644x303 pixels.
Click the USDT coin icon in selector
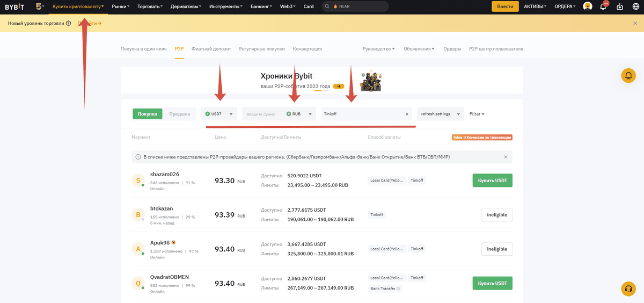click(x=208, y=114)
